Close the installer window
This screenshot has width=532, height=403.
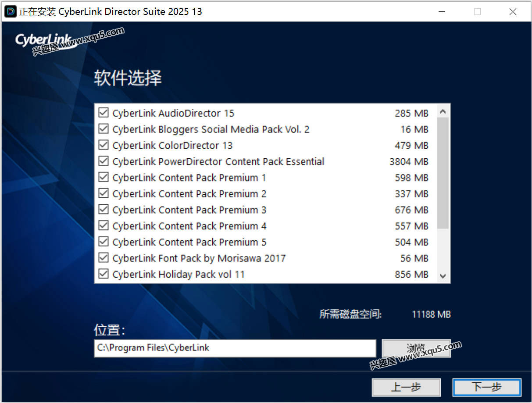[513, 11]
